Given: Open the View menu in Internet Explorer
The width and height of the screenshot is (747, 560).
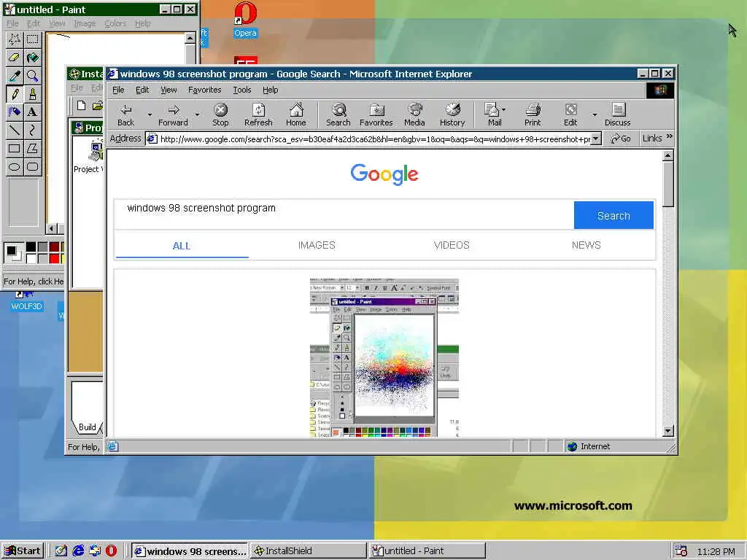Looking at the screenshot, I should 169,90.
